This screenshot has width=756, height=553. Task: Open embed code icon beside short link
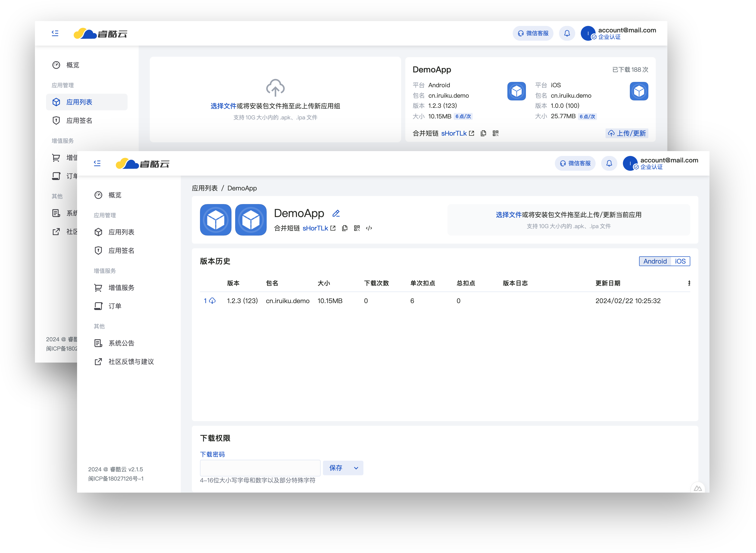[x=369, y=228]
